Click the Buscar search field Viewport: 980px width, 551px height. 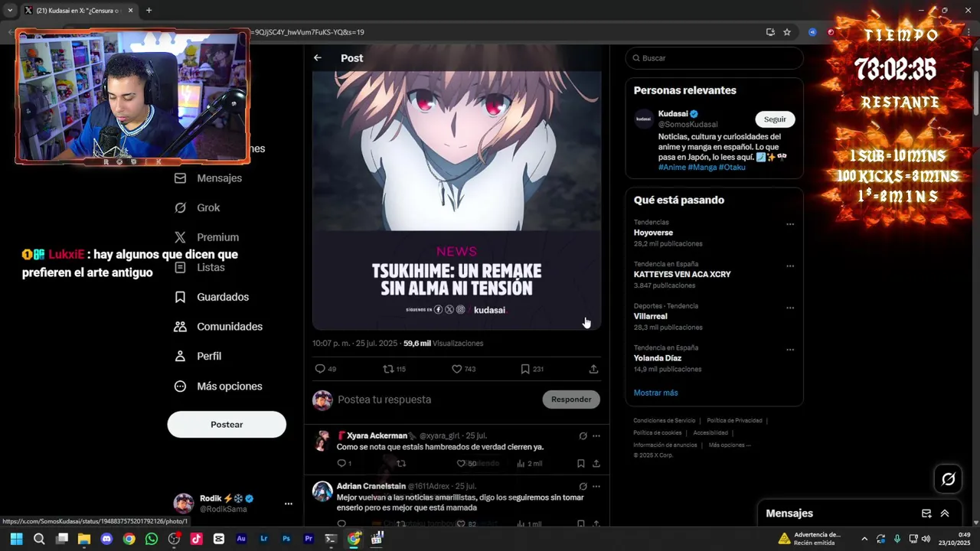click(x=714, y=58)
